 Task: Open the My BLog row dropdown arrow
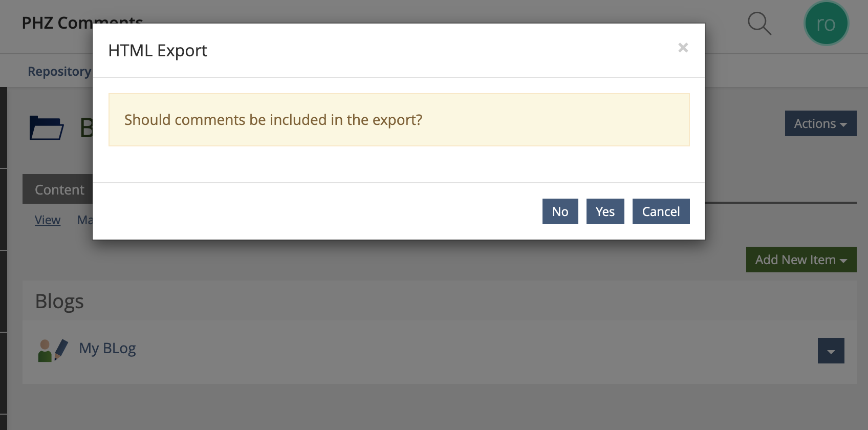tap(831, 351)
